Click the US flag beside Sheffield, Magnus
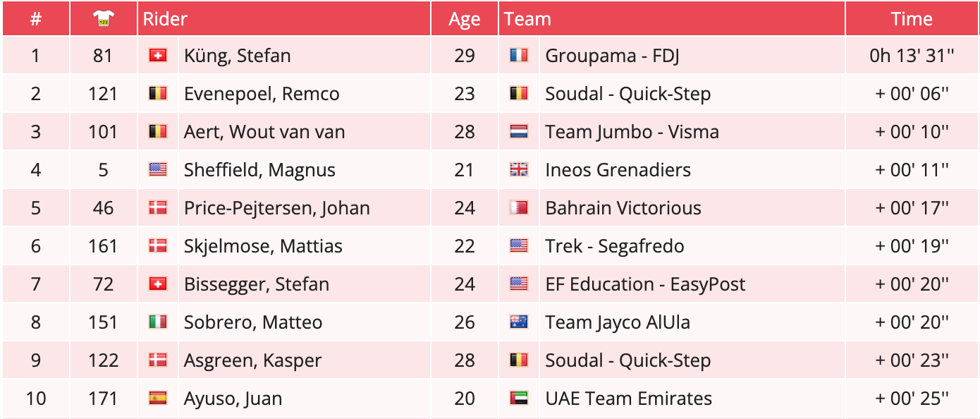980x419 pixels. [x=158, y=170]
